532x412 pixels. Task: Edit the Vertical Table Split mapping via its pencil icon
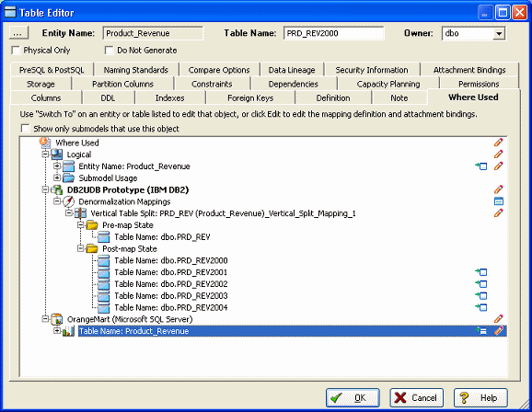[x=499, y=213]
